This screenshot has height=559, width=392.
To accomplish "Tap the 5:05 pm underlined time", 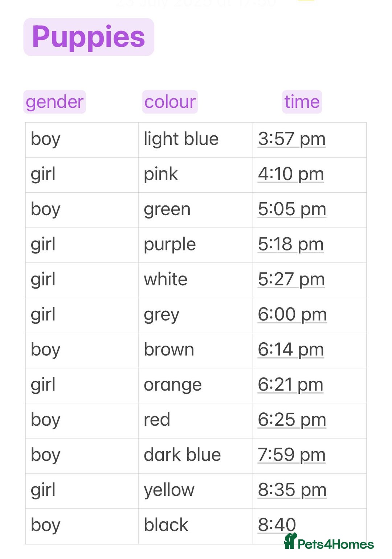I will [x=292, y=209].
